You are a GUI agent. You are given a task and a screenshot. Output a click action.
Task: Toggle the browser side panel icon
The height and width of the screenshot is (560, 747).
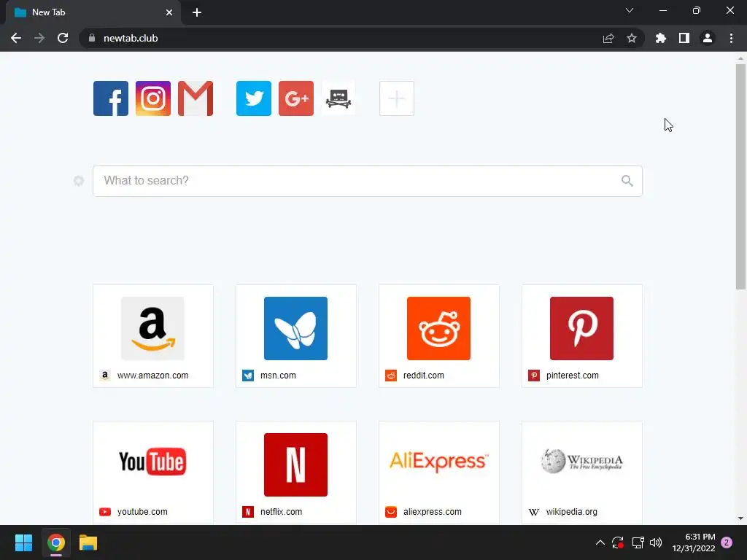point(684,38)
